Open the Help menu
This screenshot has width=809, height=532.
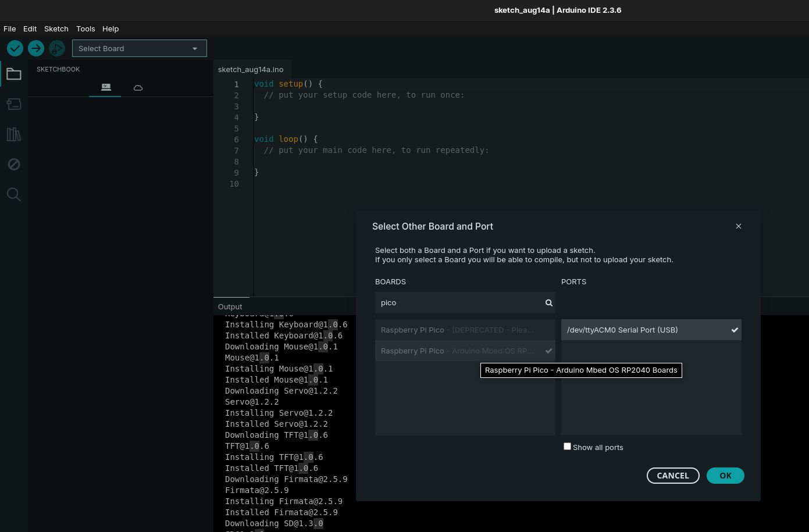[x=111, y=28]
